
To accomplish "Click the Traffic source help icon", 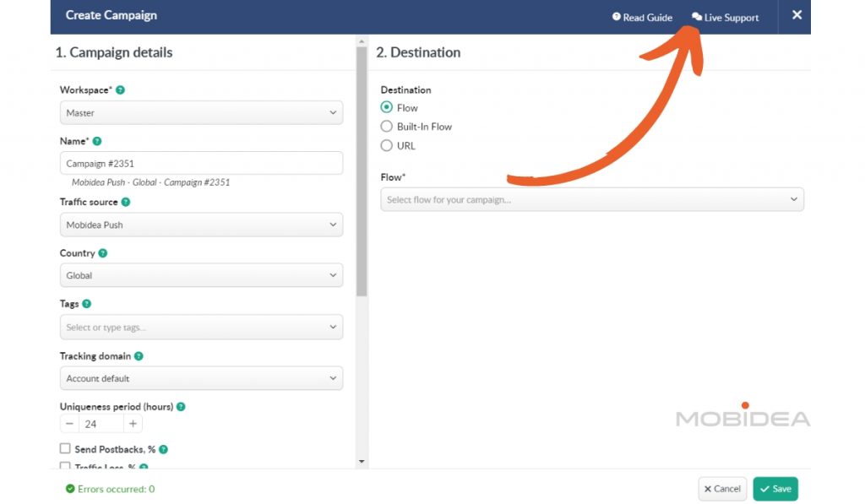I will pos(126,202).
